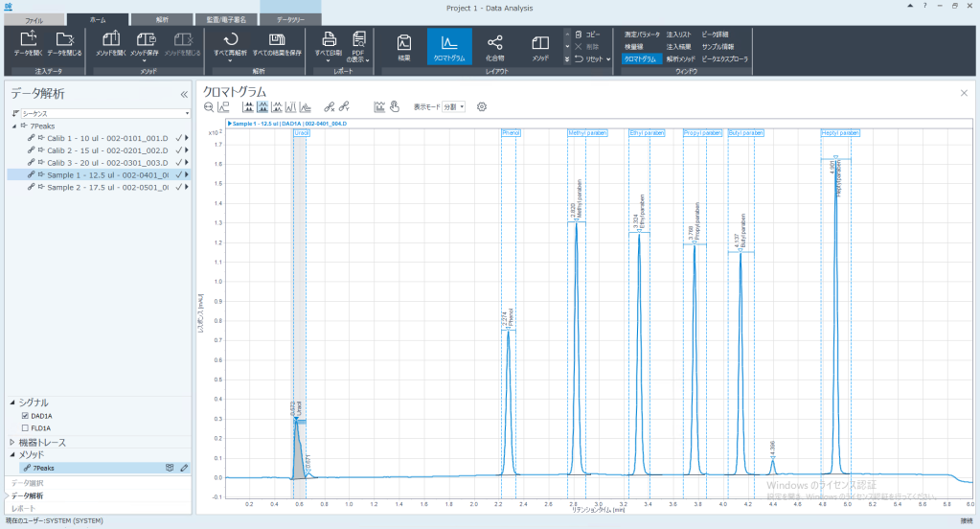
Task: Click the edit pencil icon for 7Peaks method
Action: point(184,468)
